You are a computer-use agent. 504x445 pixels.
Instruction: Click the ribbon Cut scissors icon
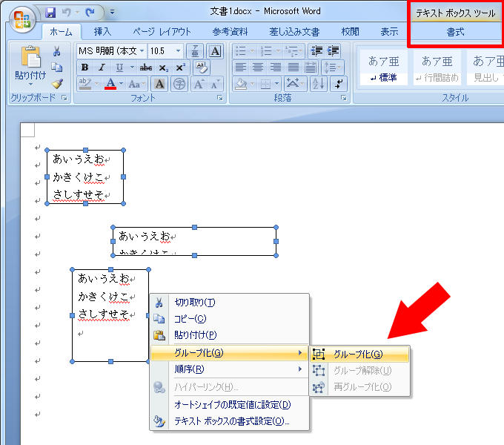point(57,51)
